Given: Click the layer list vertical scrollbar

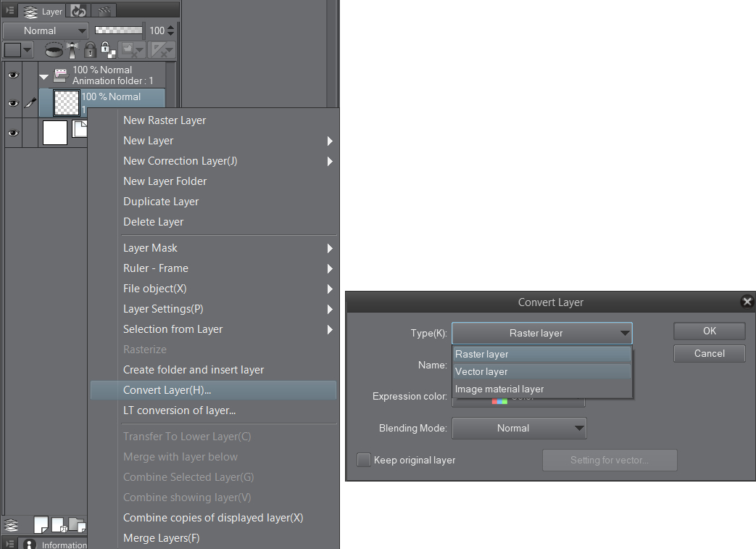Looking at the screenshot, I should [x=171, y=84].
